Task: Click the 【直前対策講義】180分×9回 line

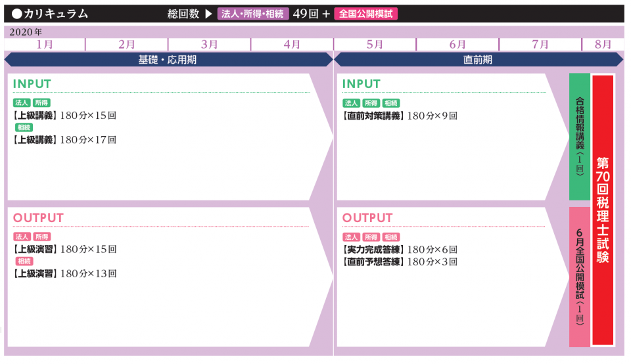Action: [x=400, y=116]
